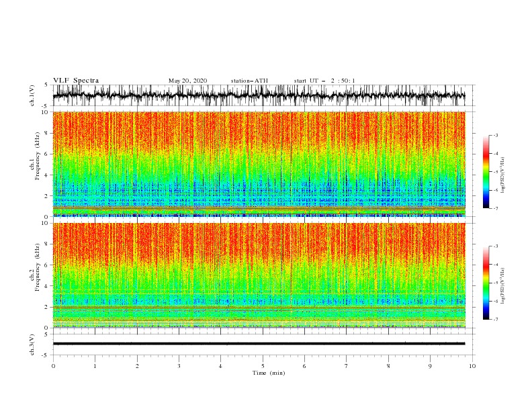Click the '0' tick on the time axis
The height and width of the screenshot is (411, 532).
[53, 366]
